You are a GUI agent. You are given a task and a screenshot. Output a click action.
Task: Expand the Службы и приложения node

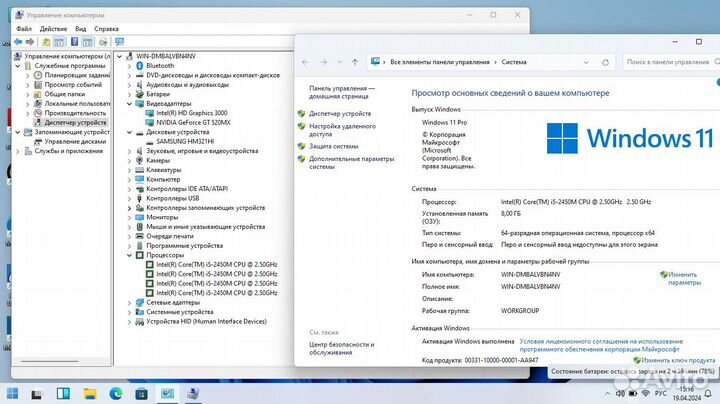18,151
